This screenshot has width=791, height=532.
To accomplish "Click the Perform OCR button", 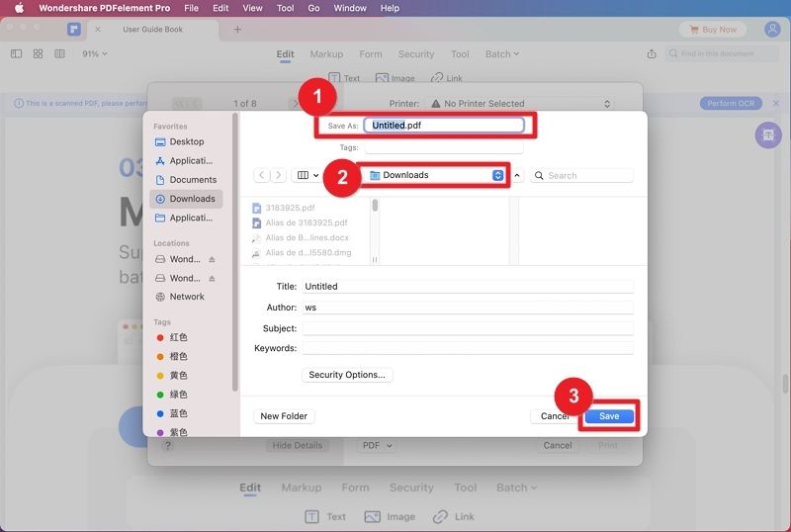I will pyautogui.click(x=731, y=103).
